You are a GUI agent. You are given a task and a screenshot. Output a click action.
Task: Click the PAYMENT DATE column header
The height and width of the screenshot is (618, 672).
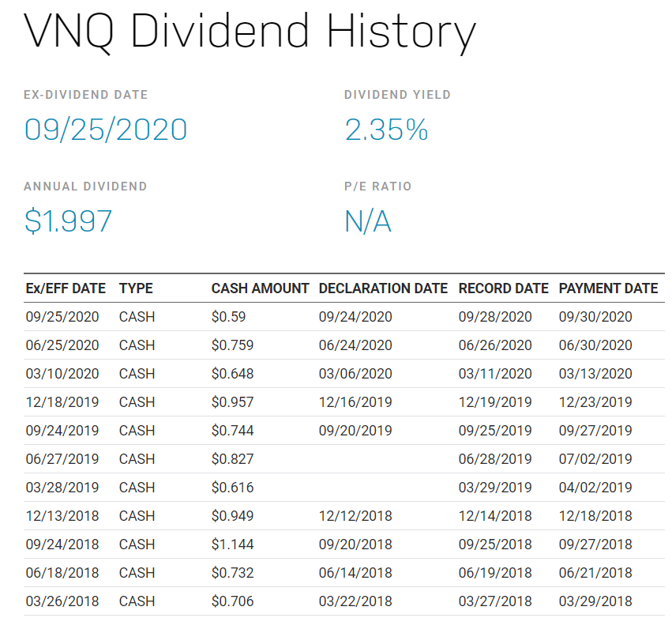[608, 288]
